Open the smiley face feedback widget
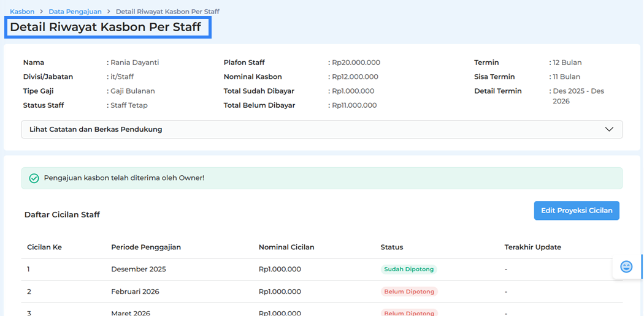 tap(626, 266)
